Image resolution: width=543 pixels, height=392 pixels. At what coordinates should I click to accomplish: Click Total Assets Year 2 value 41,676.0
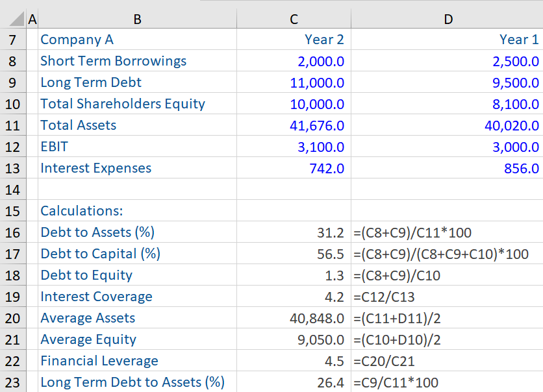pos(316,125)
